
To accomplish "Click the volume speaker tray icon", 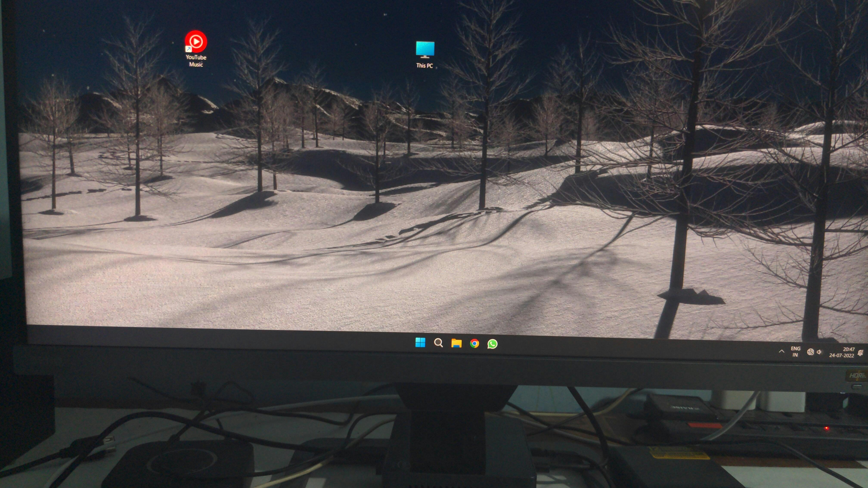I will coord(819,352).
